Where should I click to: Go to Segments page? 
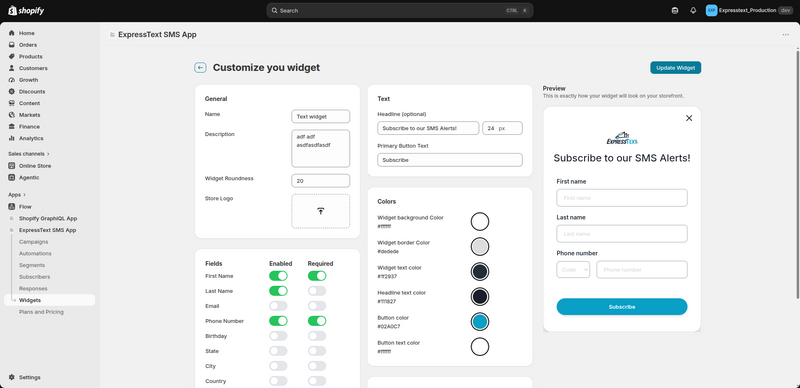click(32, 265)
